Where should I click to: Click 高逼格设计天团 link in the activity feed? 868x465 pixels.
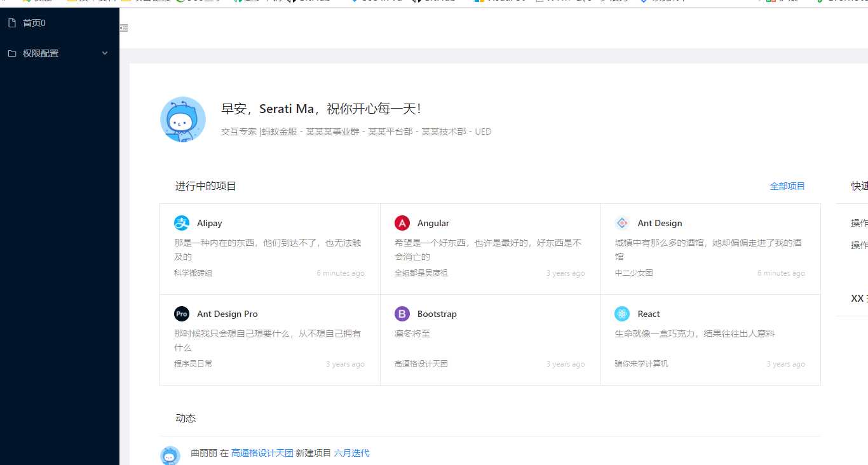(x=262, y=453)
